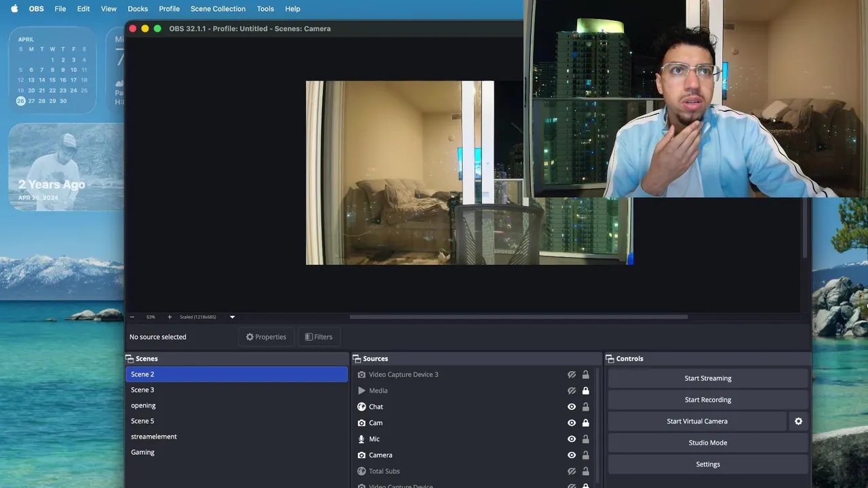
Task: Open OBS Settings from Controls
Action: pos(708,464)
